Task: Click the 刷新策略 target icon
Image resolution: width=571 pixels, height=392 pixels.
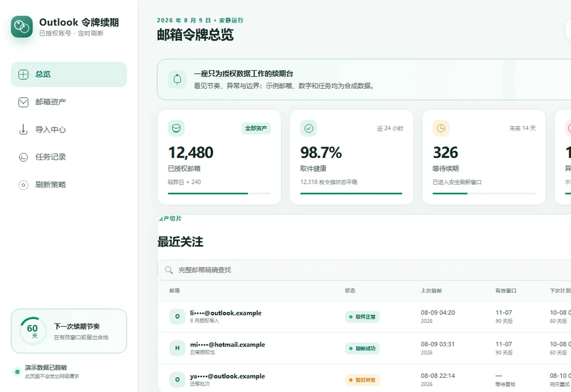Action: (x=23, y=185)
